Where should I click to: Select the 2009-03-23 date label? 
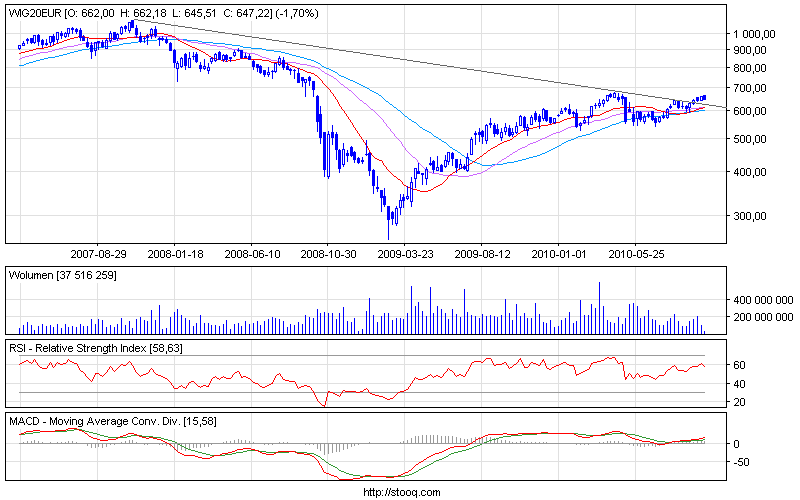pyautogui.click(x=406, y=254)
